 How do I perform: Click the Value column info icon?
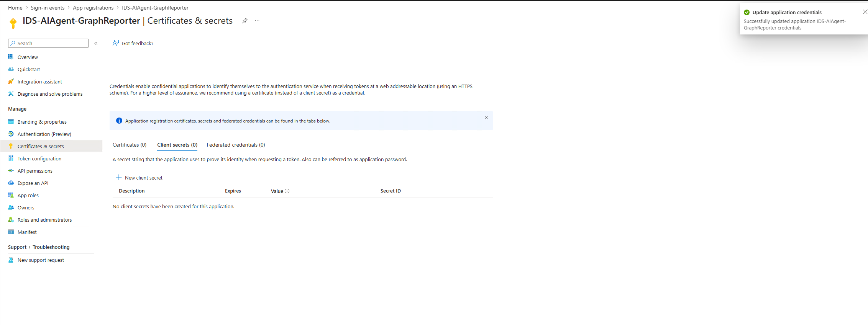click(287, 191)
